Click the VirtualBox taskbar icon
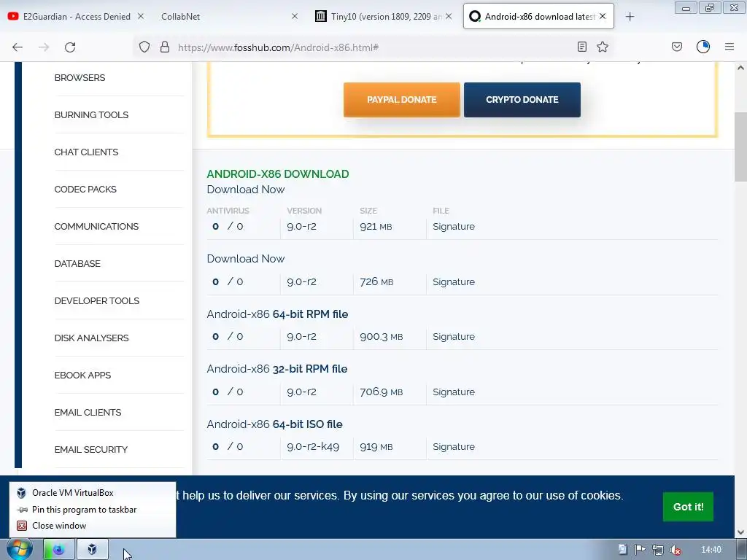Viewport: 747px width, 560px height. tap(93, 549)
